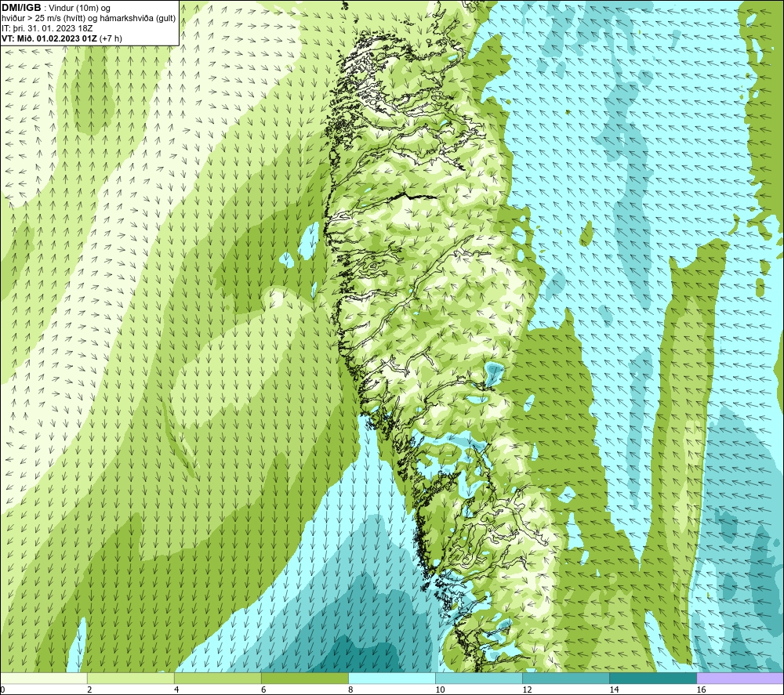Click the '(+7 h)' forecast offset text
The height and width of the screenshot is (695, 784).
tap(111, 38)
